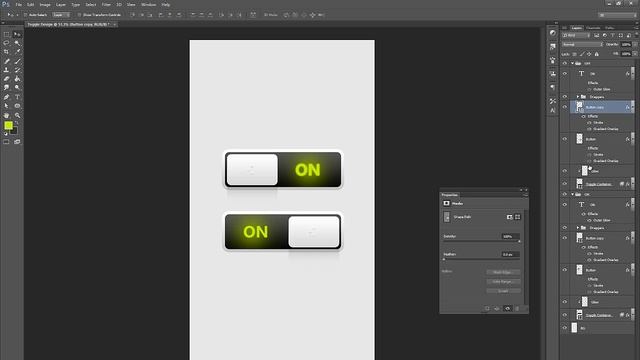Select the Eraser tool

(x=7, y=79)
